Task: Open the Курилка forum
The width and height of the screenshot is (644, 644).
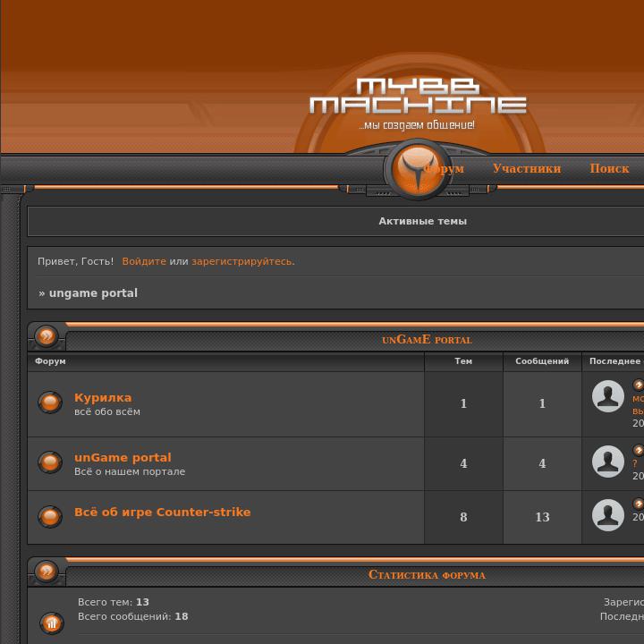Action: pyautogui.click(x=103, y=397)
